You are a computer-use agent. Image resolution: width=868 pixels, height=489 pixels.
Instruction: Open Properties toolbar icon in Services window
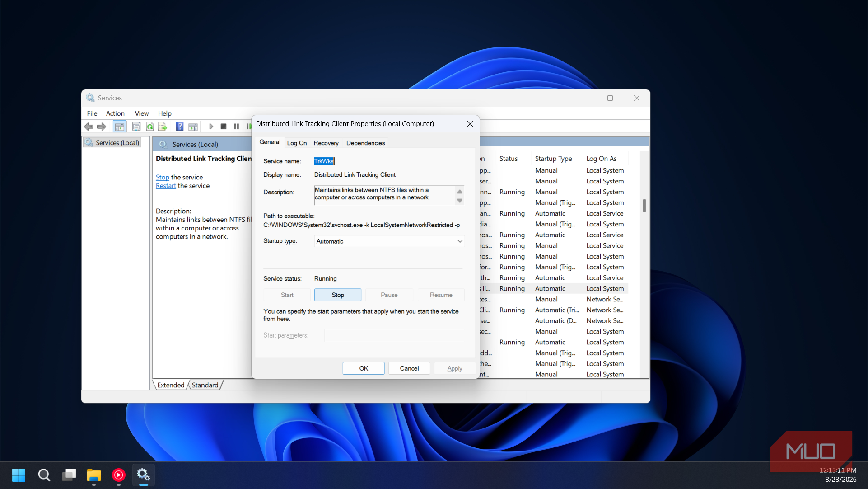[136, 127]
